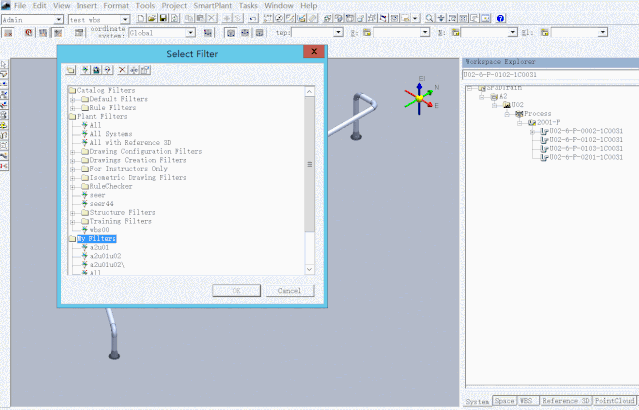Click the Refresh workspace icon after Save
The image size is (639, 410).
click(174, 18)
